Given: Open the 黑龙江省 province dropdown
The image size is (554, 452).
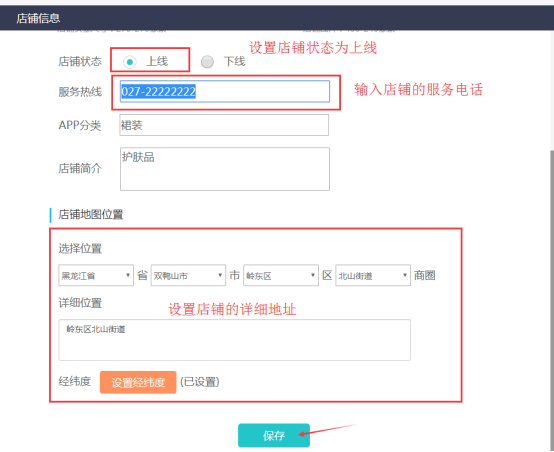Looking at the screenshot, I should coord(96,275).
